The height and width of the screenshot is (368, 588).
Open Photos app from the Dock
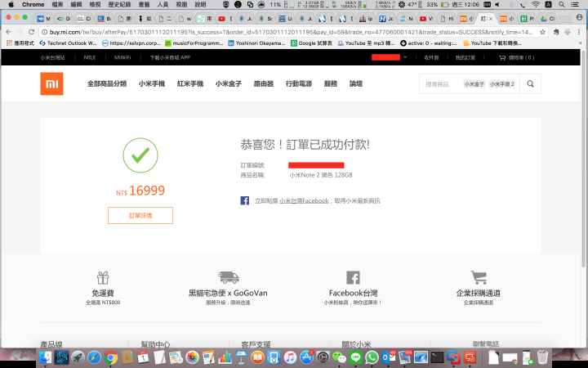coord(192,357)
